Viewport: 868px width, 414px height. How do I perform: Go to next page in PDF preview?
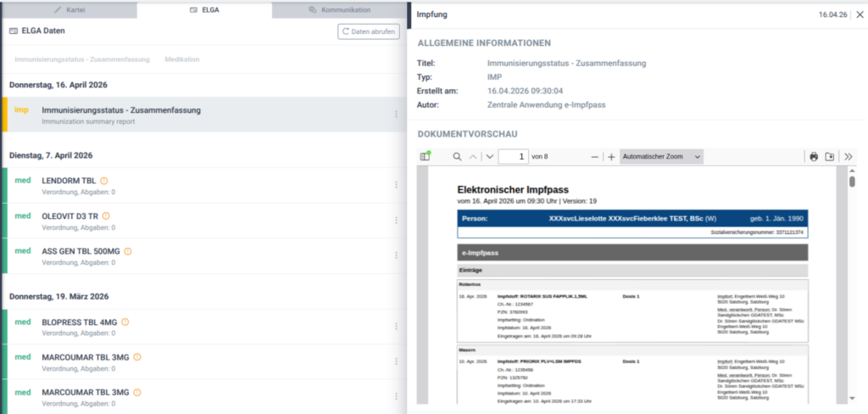(489, 157)
